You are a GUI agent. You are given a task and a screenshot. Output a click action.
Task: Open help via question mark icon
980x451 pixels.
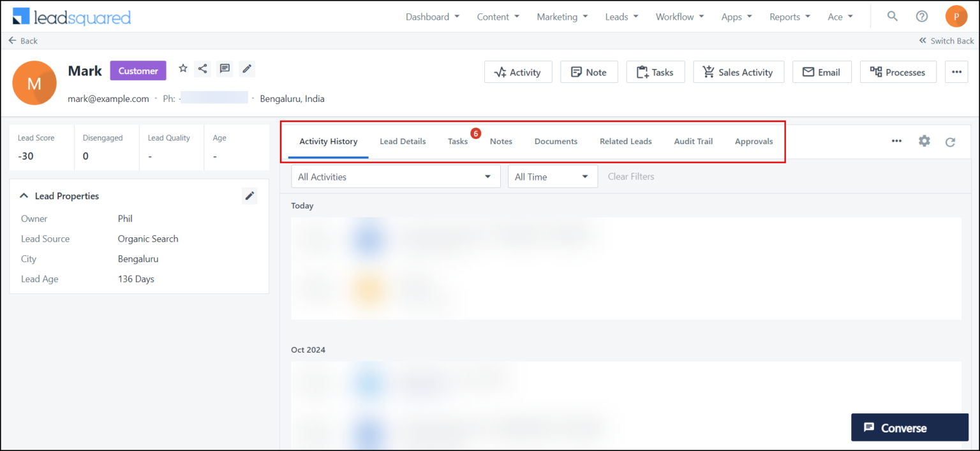(921, 16)
